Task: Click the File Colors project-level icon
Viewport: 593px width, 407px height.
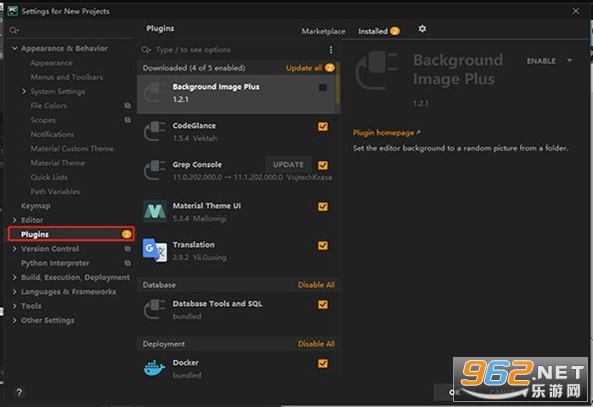Action: coord(127,106)
